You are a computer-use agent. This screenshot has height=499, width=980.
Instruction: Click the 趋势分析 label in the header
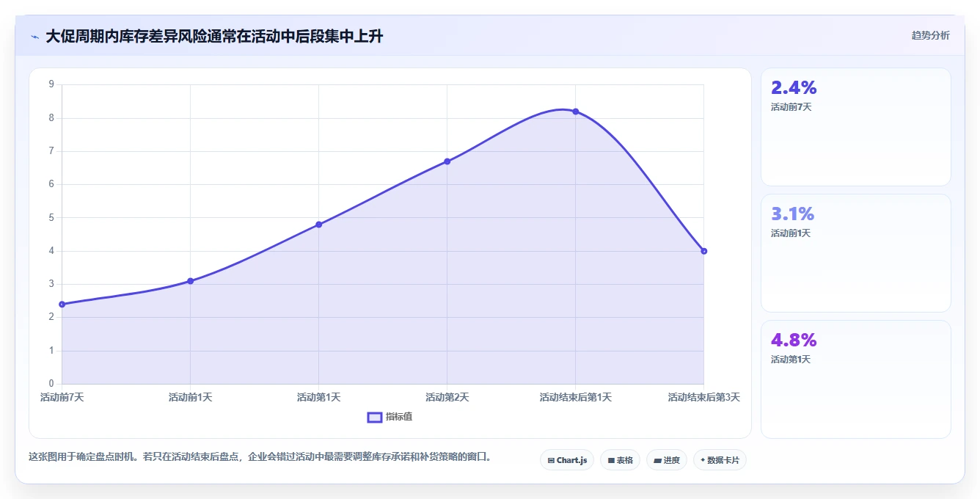(x=930, y=35)
